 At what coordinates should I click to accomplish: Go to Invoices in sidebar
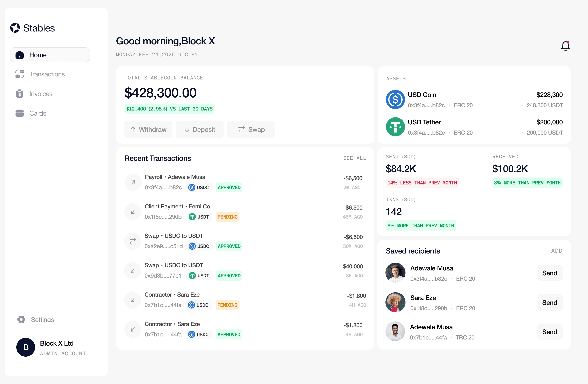(x=41, y=94)
